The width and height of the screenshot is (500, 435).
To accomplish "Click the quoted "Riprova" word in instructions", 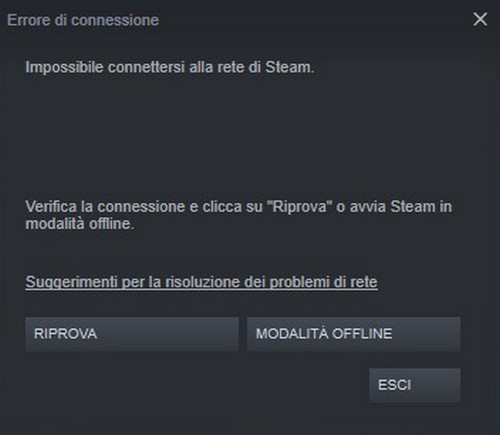I will pos(299,207).
